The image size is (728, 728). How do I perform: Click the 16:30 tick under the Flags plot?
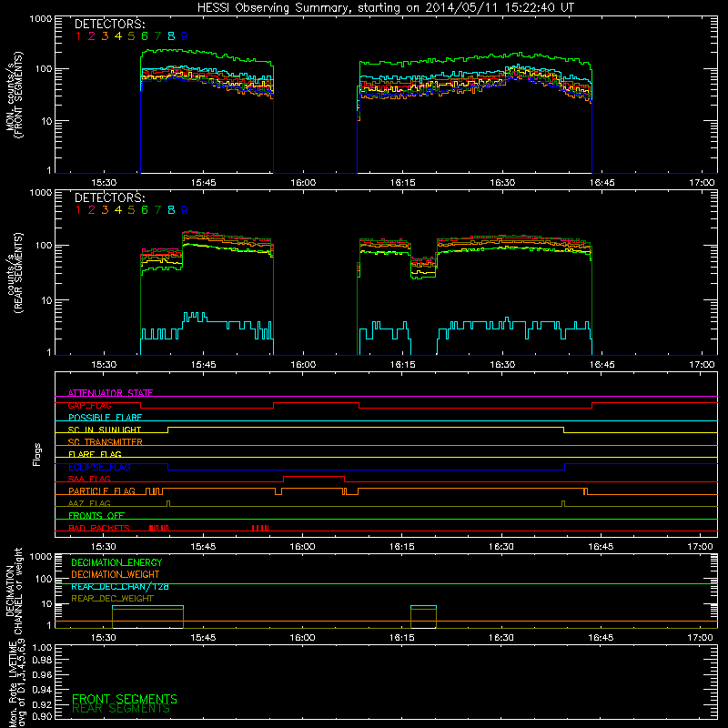point(501,547)
